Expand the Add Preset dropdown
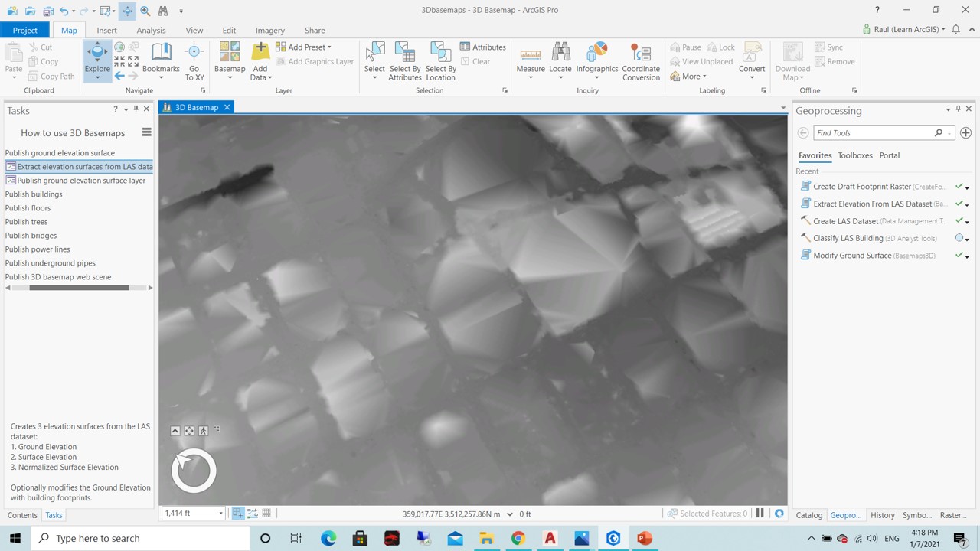 pos(328,47)
